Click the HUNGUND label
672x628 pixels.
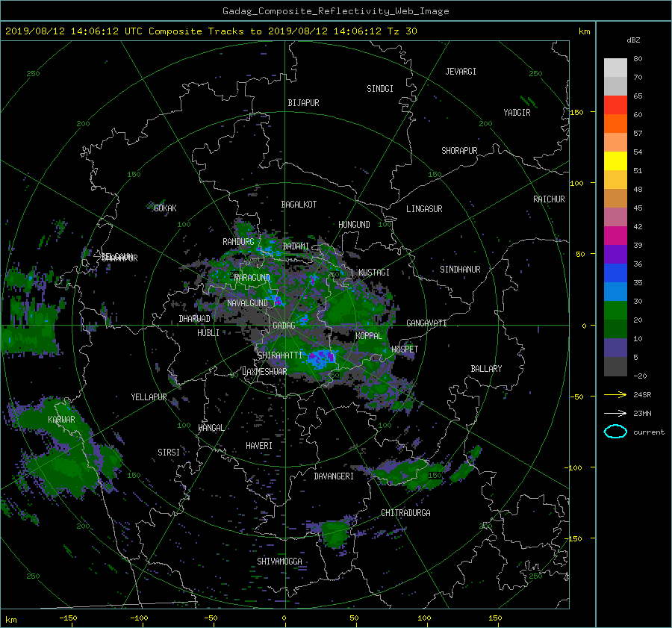[354, 225]
